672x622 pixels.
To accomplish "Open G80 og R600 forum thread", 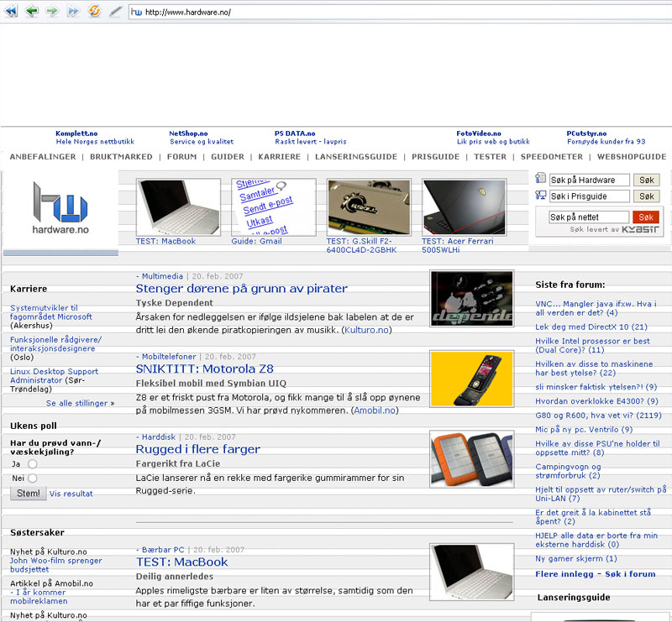I will (x=598, y=416).
